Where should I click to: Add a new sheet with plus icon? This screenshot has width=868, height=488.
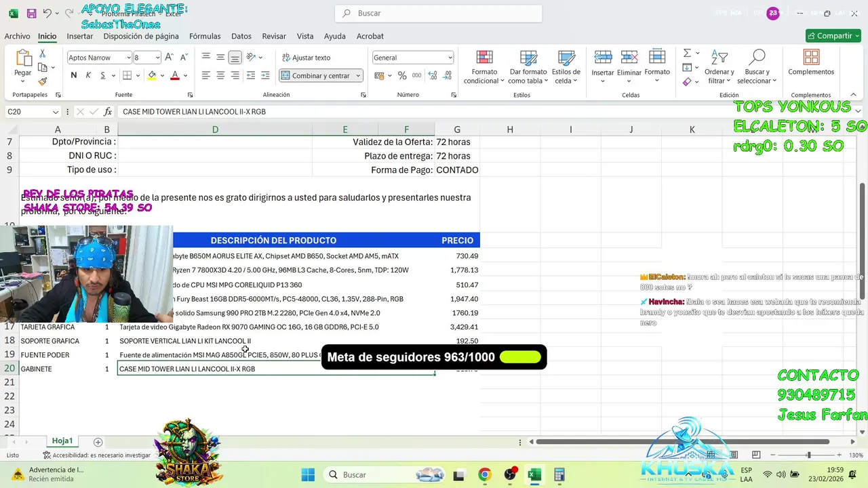[98, 442]
